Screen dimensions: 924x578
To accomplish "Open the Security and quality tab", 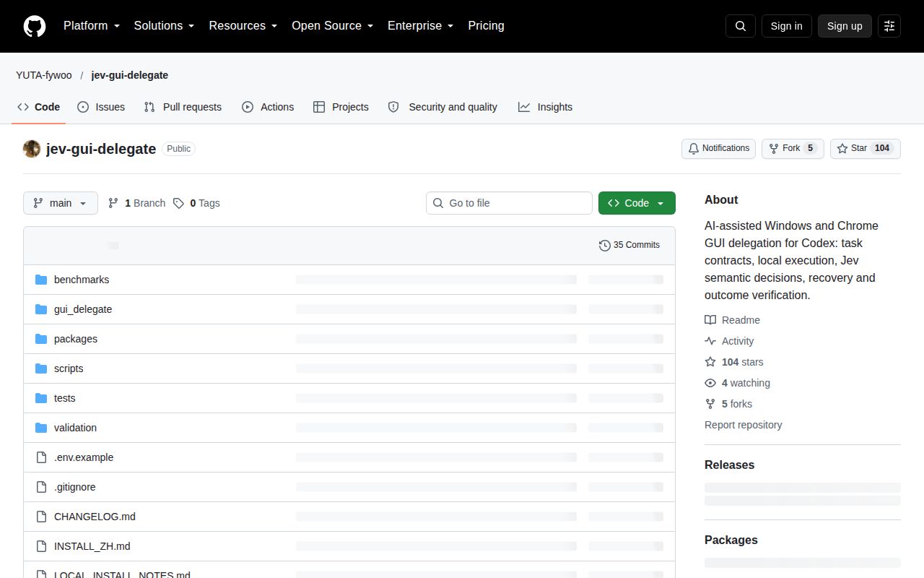I will (443, 107).
